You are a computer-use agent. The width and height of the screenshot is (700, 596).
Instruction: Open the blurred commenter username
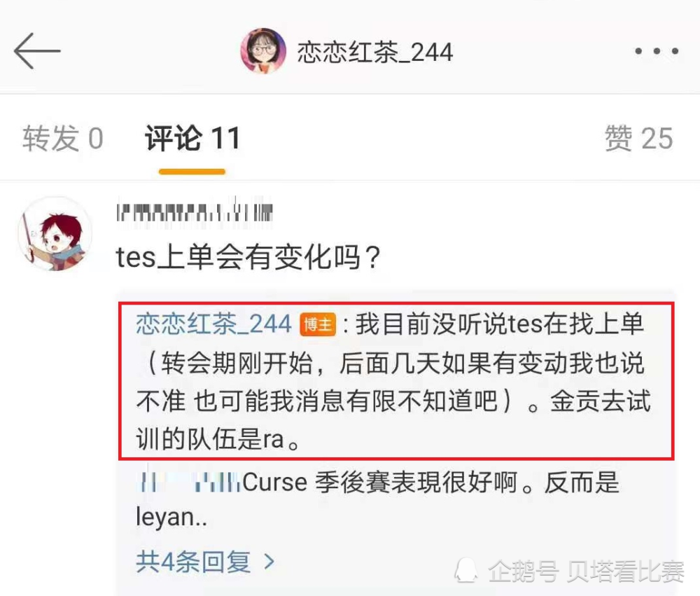pos(195,212)
